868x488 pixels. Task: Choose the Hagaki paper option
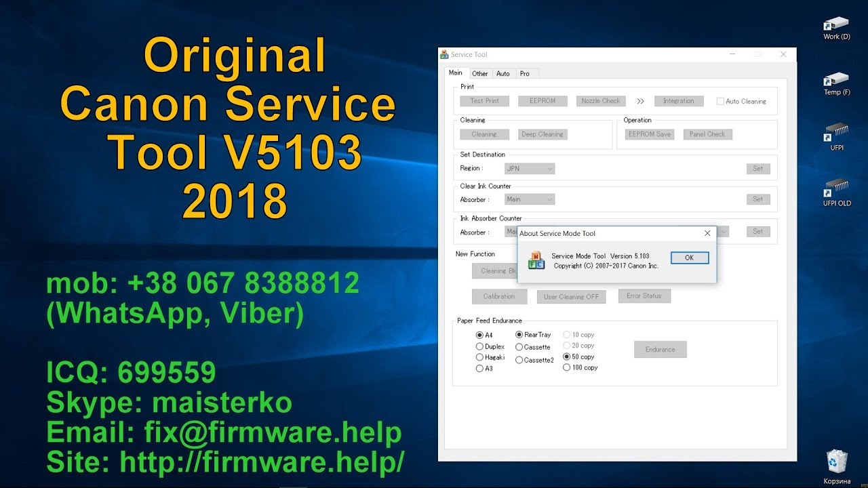(479, 357)
